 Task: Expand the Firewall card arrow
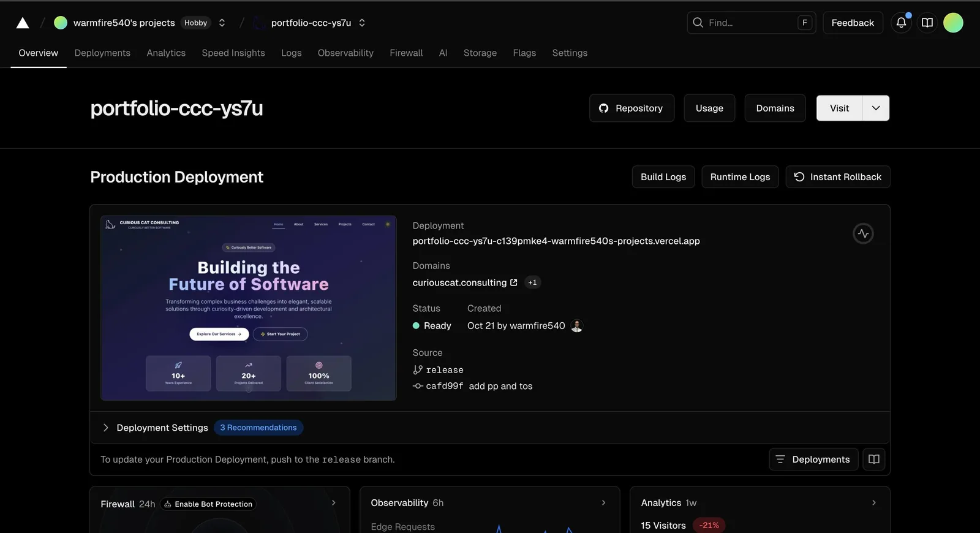coord(334,503)
